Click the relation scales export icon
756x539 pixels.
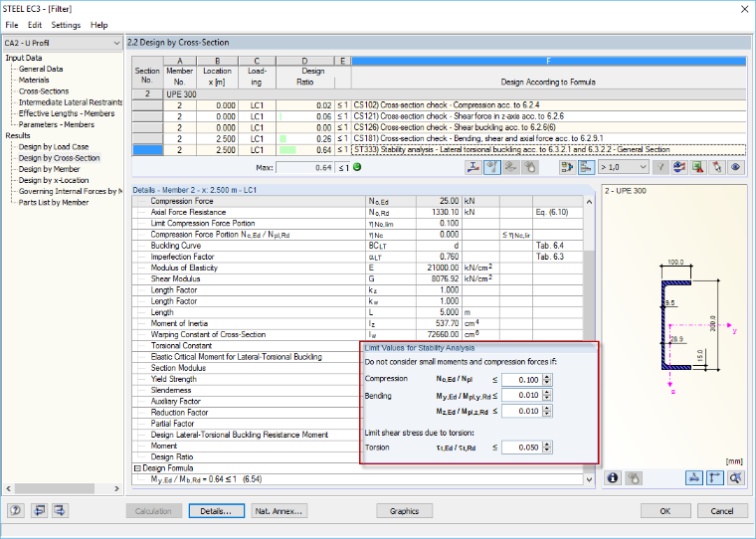point(567,167)
